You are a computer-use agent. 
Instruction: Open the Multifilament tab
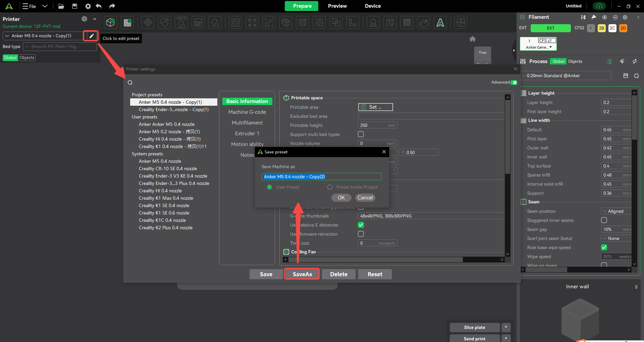point(247,123)
